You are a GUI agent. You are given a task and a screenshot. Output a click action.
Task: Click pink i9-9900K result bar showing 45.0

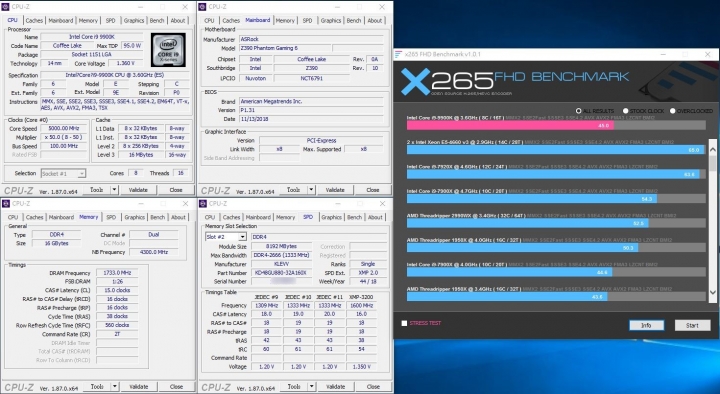point(510,125)
